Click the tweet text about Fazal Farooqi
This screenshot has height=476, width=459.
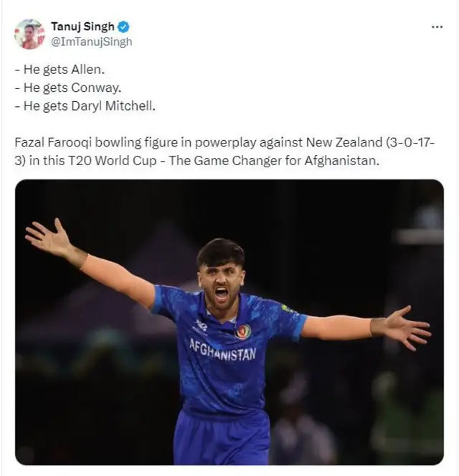[x=224, y=151]
